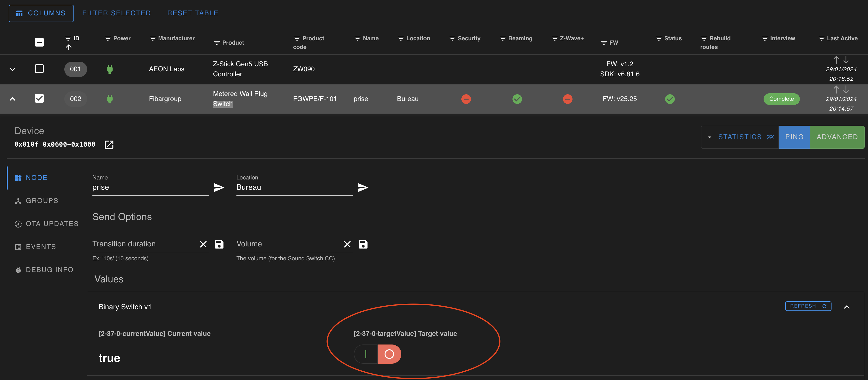Send the node name update arrow
The image size is (868, 380).
pos(219,187)
